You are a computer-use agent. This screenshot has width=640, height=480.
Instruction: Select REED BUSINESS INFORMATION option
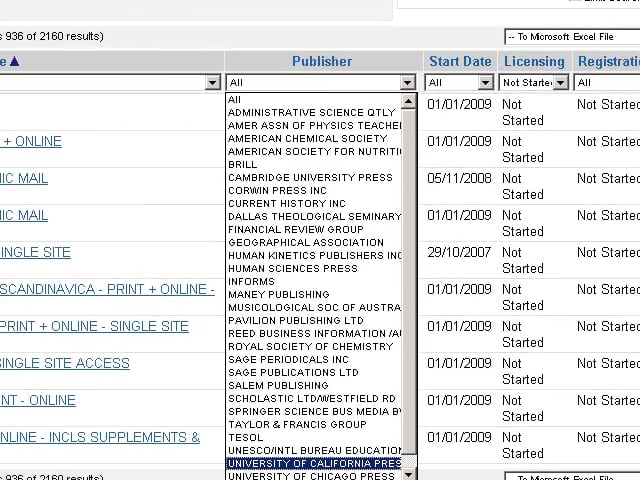coord(315,334)
